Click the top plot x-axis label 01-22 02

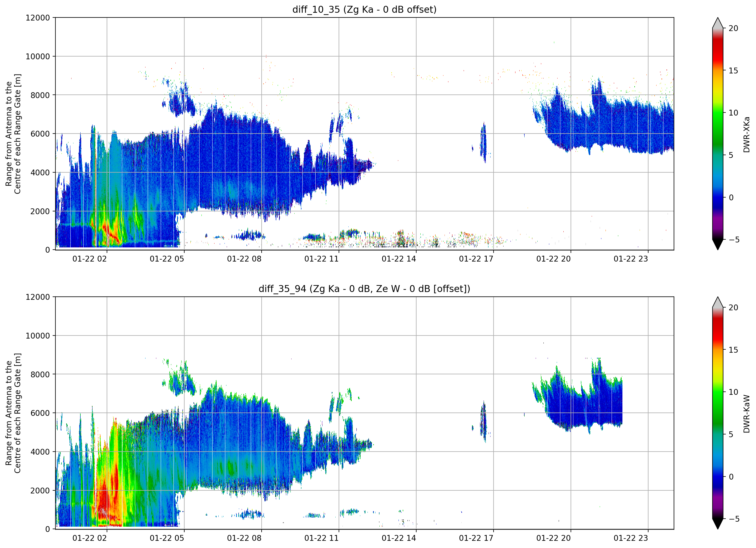coord(90,259)
